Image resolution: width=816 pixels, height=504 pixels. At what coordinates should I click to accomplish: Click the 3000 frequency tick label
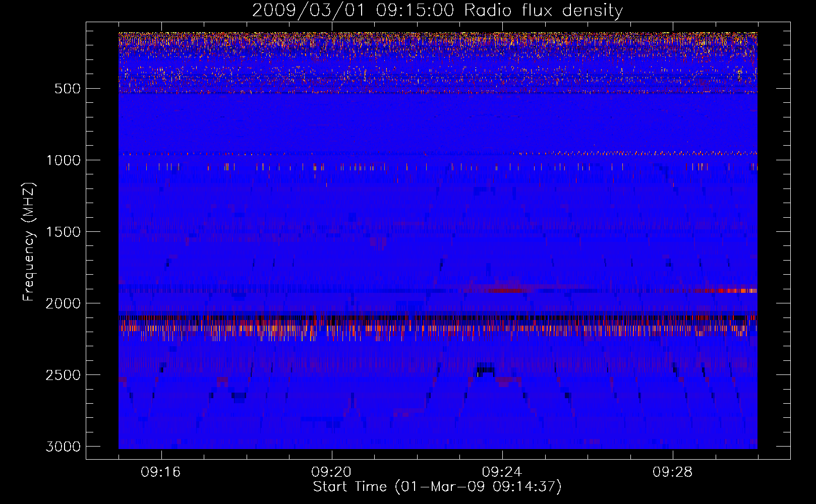(x=63, y=447)
